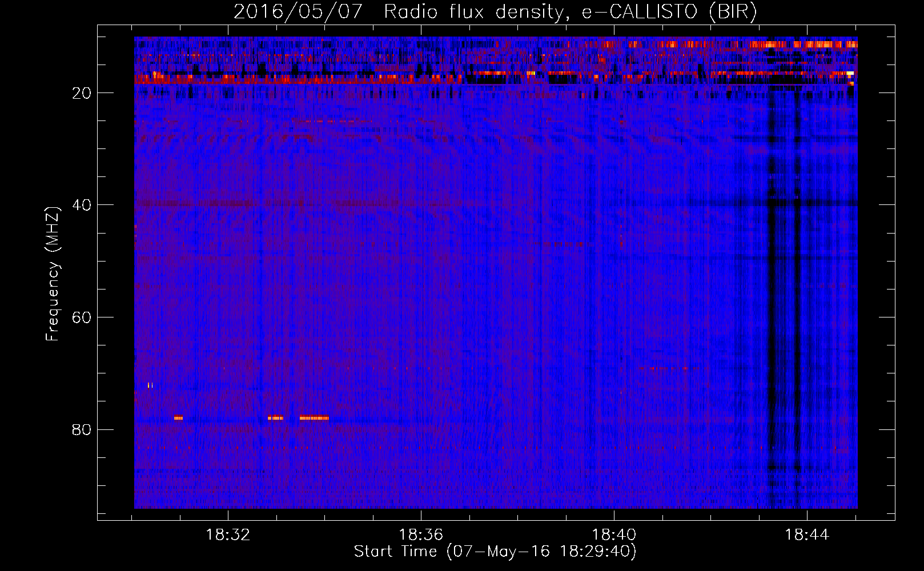The image size is (924, 571).
Task: Click the 'Frequency (MHZ)' axis label
Action: point(53,274)
